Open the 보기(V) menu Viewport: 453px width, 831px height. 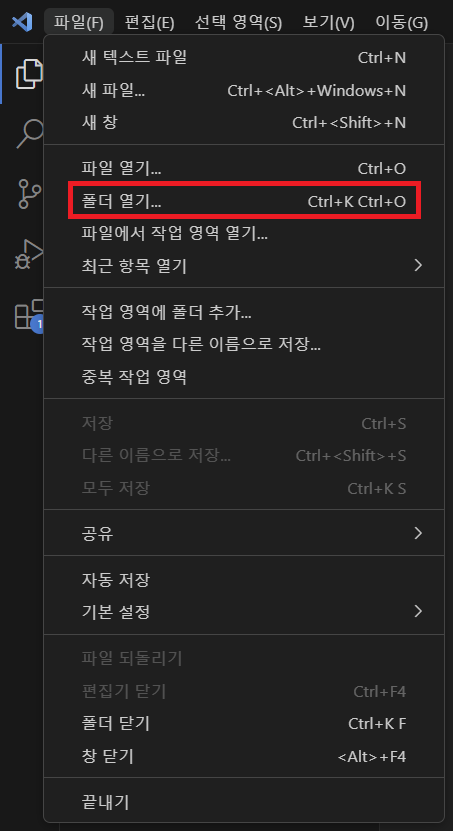coord(328,23)
